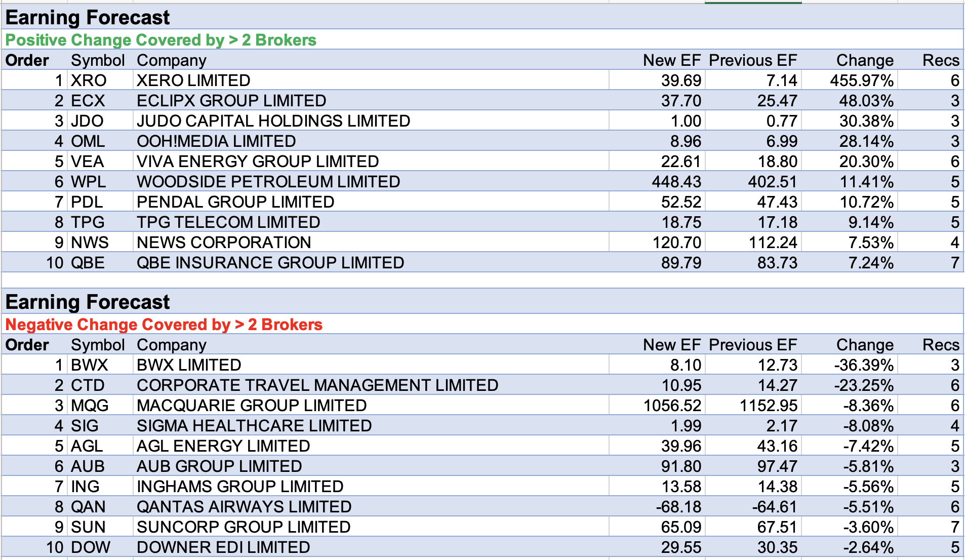The image size is (965, 560).
Task: Select the XRO symbol cell
Action: [89, 81]
